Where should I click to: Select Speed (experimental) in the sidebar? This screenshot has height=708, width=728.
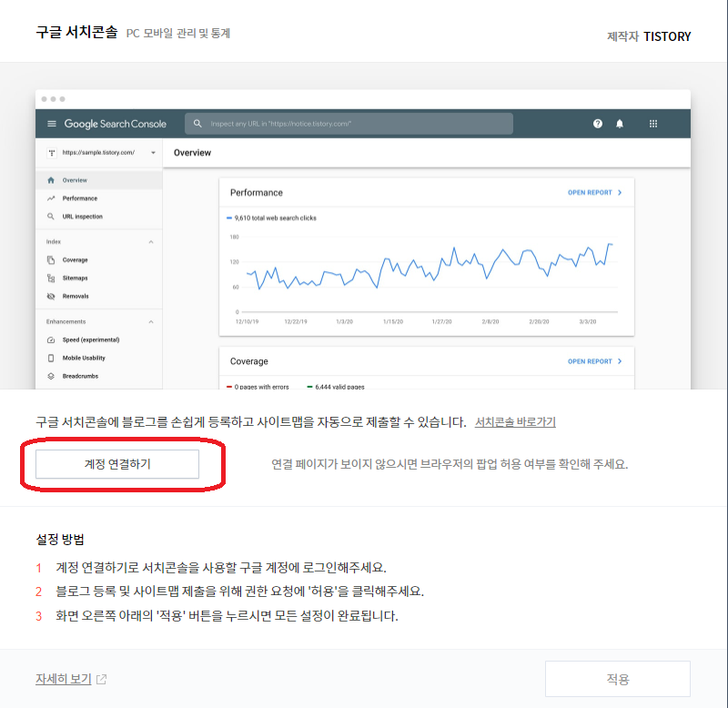coord(99,339)
